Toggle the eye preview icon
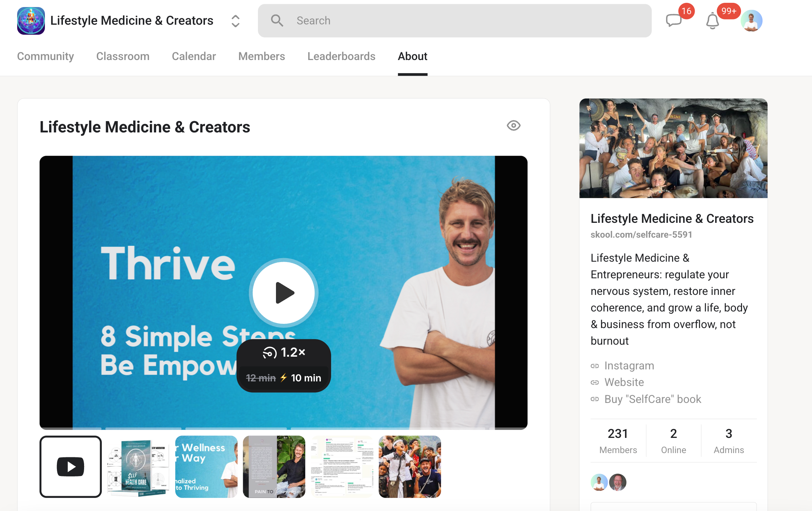812x511 pixels. pos(513,126)
